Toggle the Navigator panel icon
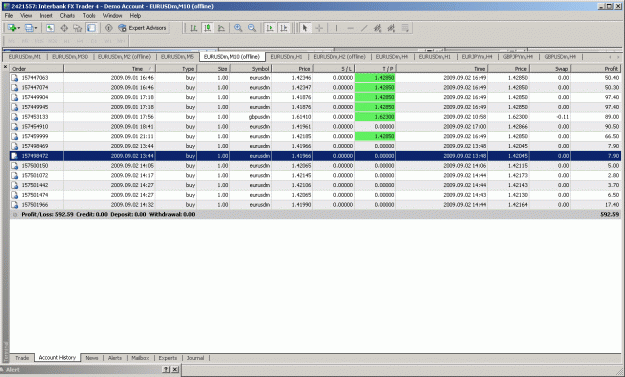The height and width of the screenshot is (377, 625). click(x=77, y=28)
